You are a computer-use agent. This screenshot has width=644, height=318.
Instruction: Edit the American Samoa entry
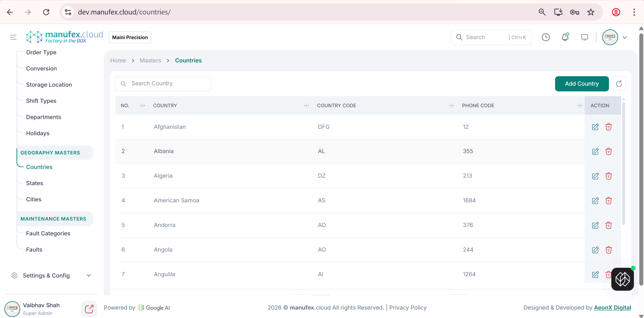point(595,201)
